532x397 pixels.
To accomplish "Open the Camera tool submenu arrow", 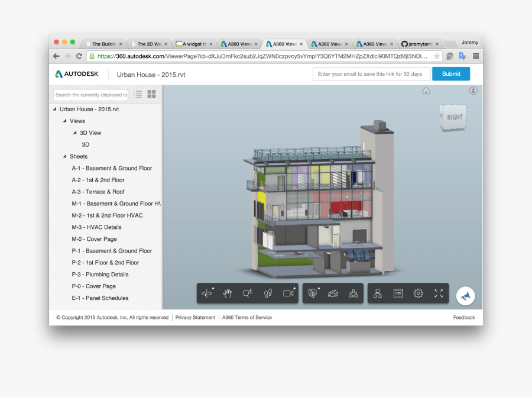I will point(294,288).
